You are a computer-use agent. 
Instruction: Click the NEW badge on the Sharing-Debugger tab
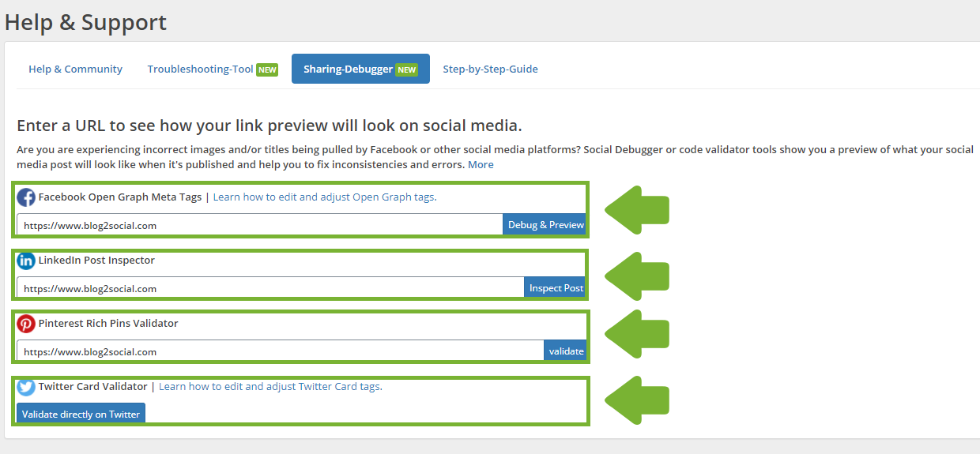point(406,69)
